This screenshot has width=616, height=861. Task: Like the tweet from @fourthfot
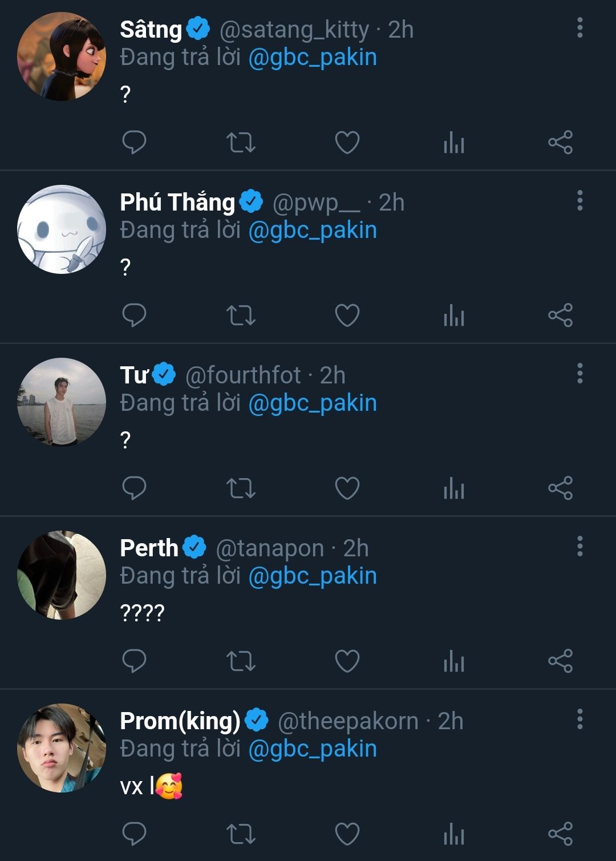point(347,488)
